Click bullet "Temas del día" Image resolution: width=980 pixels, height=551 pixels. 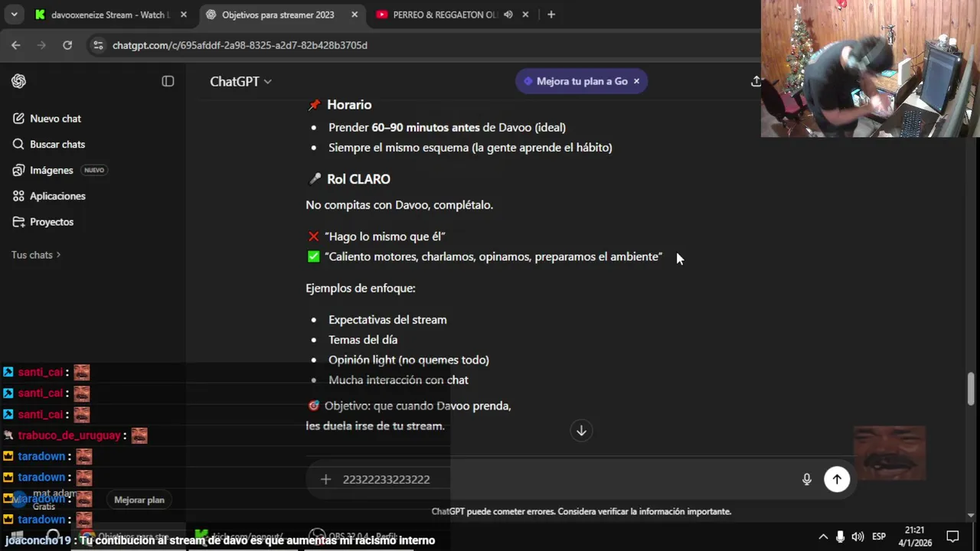tap(363, 340)
